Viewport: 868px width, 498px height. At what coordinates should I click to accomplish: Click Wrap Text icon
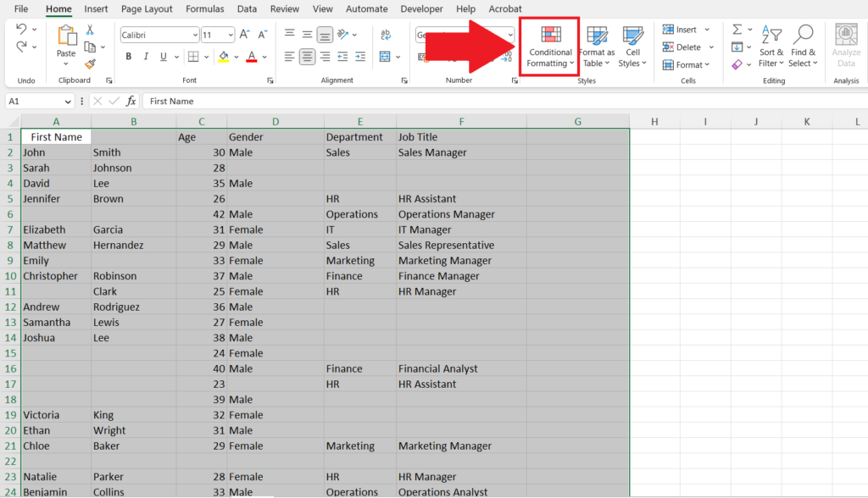click(386, 35)
